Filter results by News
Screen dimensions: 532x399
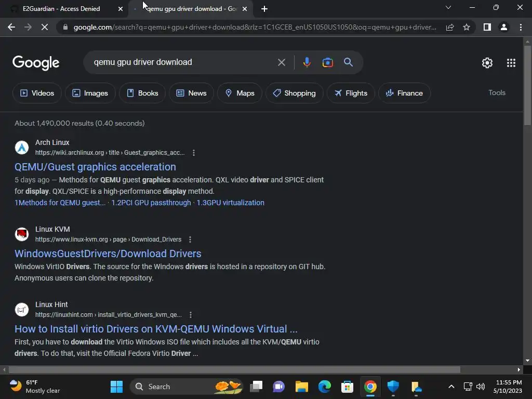click(x=191, y=93)
